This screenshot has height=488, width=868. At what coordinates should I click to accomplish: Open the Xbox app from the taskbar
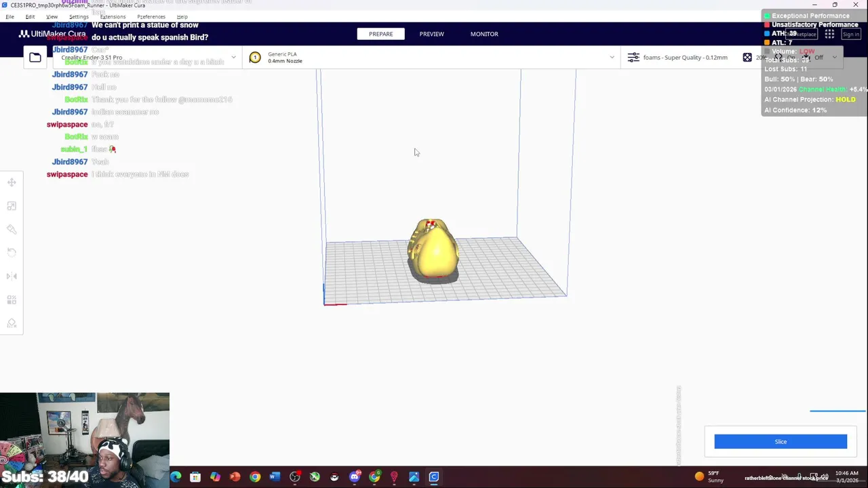click(315, 477)
